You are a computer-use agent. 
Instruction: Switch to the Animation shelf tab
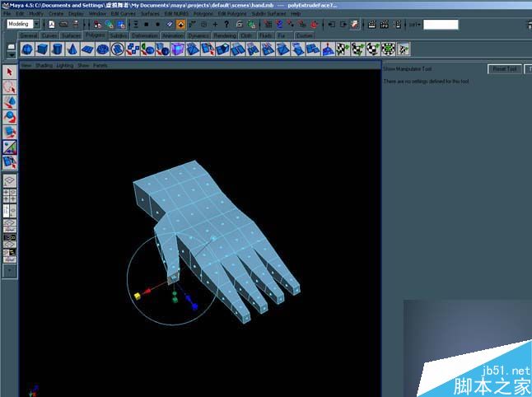(173, 36)
